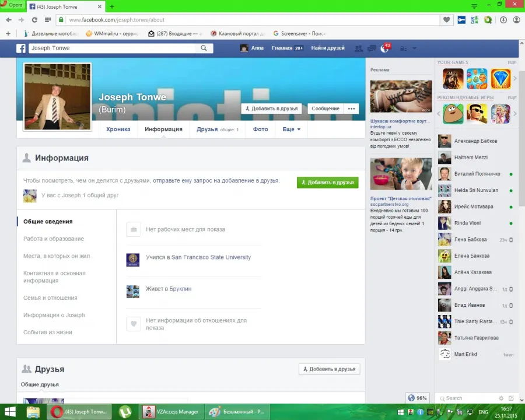Expand the Еще dropdown in profile tabs
525x420 pixels.
point(291,129)
